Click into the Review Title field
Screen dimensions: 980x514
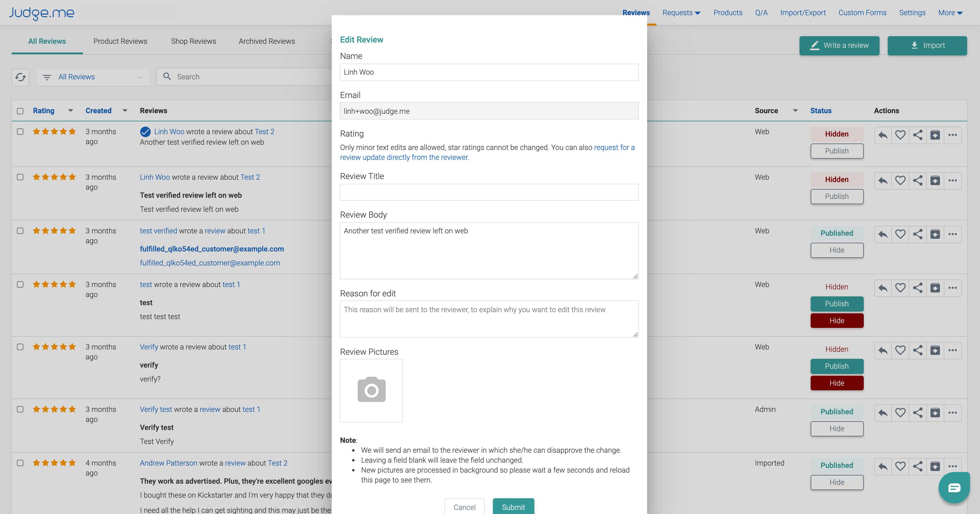click(489, 192)
